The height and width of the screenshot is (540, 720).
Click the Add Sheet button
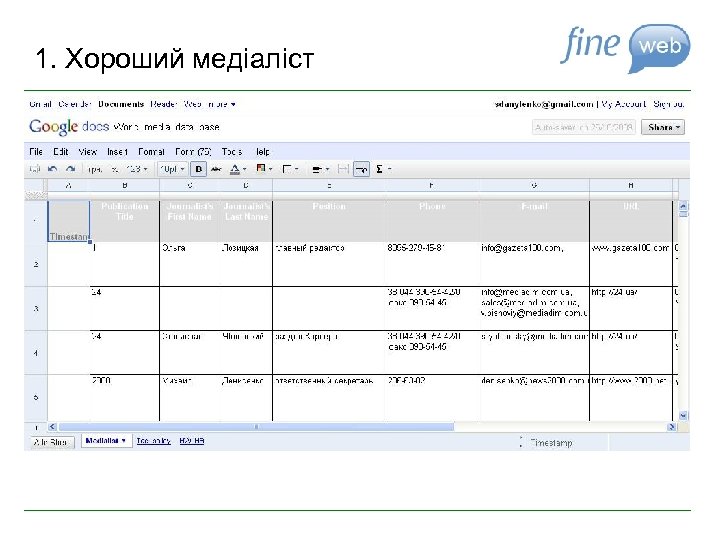(x=51, y=442)
